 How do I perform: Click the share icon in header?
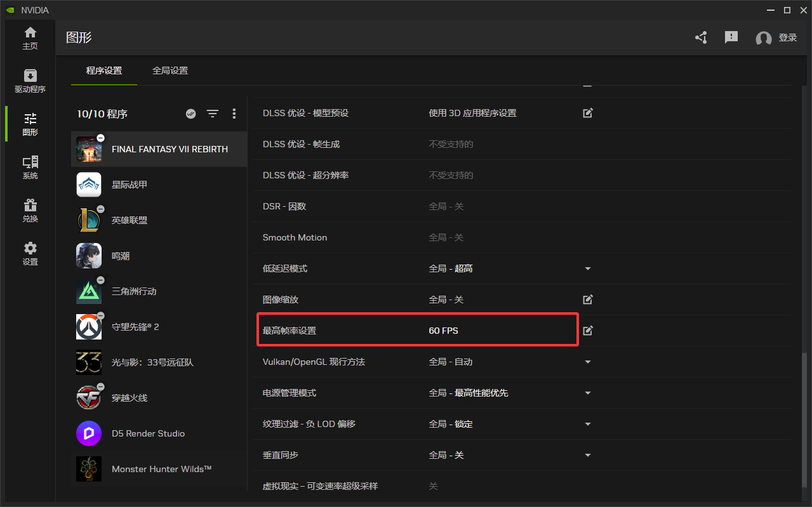(701, 37)
